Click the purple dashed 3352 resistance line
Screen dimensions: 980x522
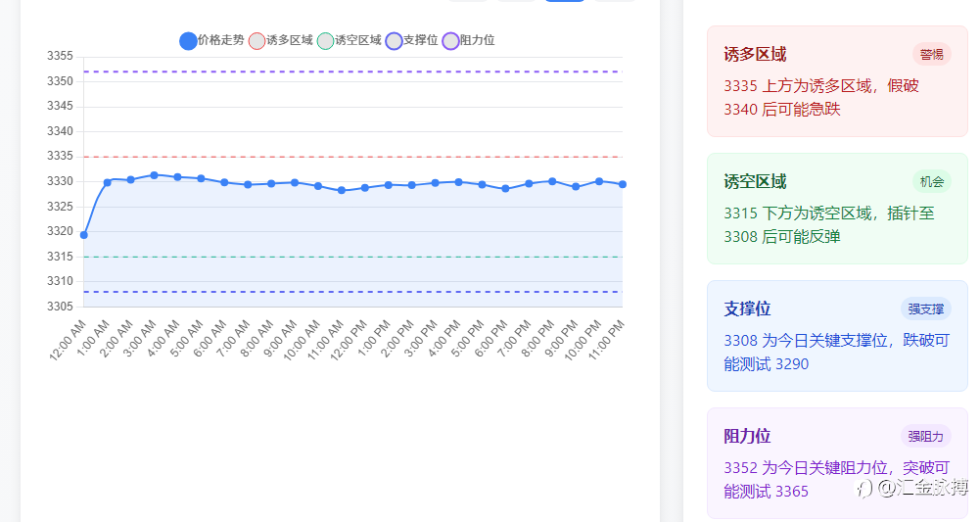pyautogui.click(x=353, y=71)
